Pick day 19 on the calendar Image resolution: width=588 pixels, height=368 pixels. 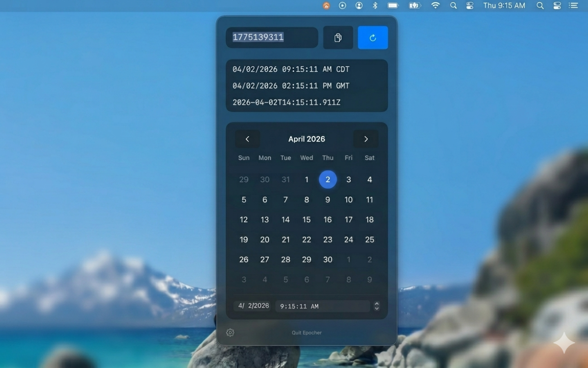(244, 240)
